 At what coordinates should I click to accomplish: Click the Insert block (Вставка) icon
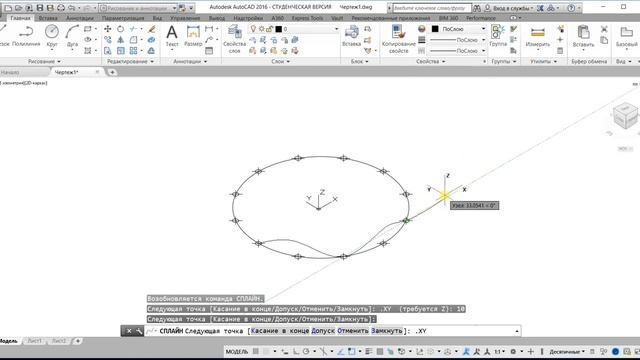351,36
